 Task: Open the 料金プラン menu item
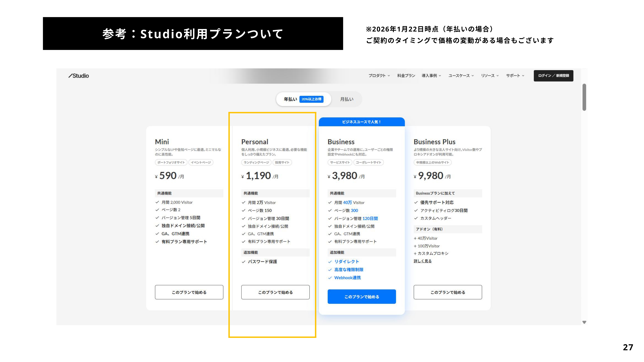406,76
